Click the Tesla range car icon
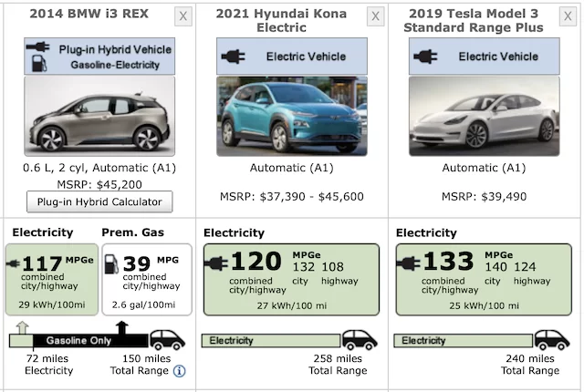 [551, 339]
